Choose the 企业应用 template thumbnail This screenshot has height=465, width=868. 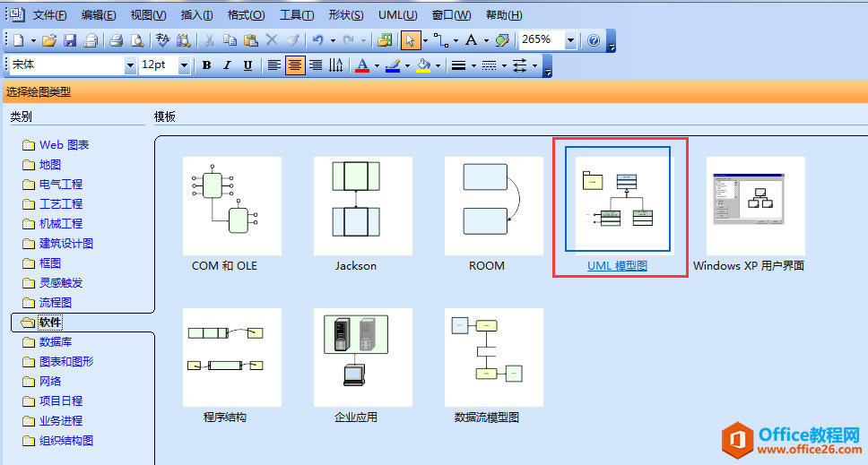(x=363, y=357)
